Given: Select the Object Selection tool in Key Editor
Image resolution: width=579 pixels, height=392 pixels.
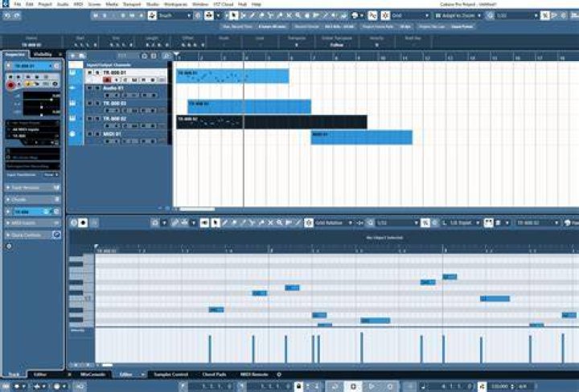Looking at the screenshot, I should [216, 223].
